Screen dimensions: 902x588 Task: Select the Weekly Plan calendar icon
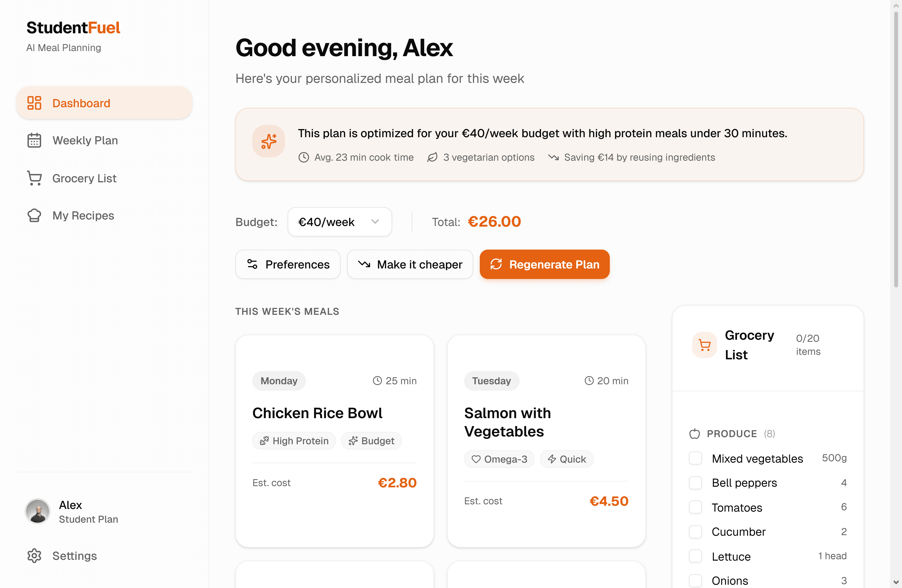click(x=35, y=140)
